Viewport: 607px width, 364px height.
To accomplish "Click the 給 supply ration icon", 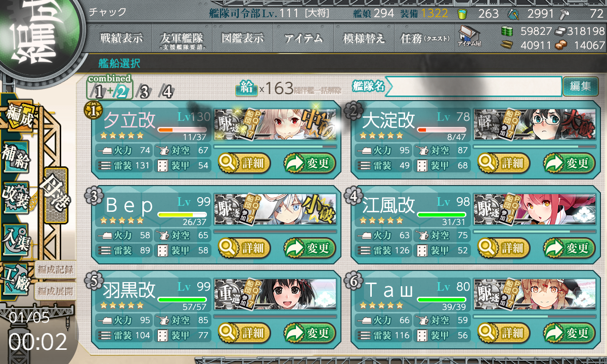I will [246, 88].
